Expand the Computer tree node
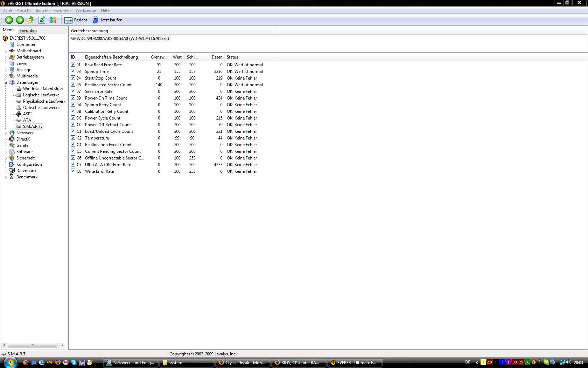The image size is (588, 368). 6,45
